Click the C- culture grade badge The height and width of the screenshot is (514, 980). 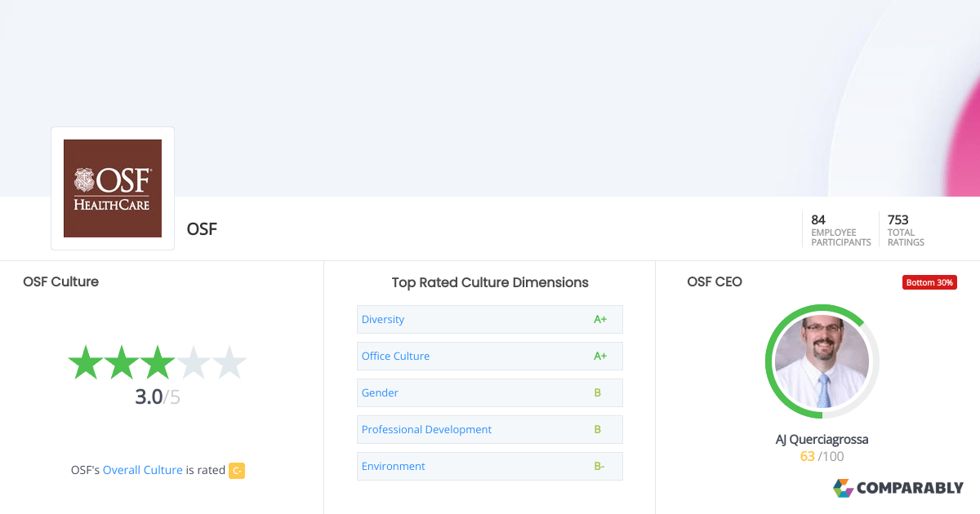[x=237, y=470]
